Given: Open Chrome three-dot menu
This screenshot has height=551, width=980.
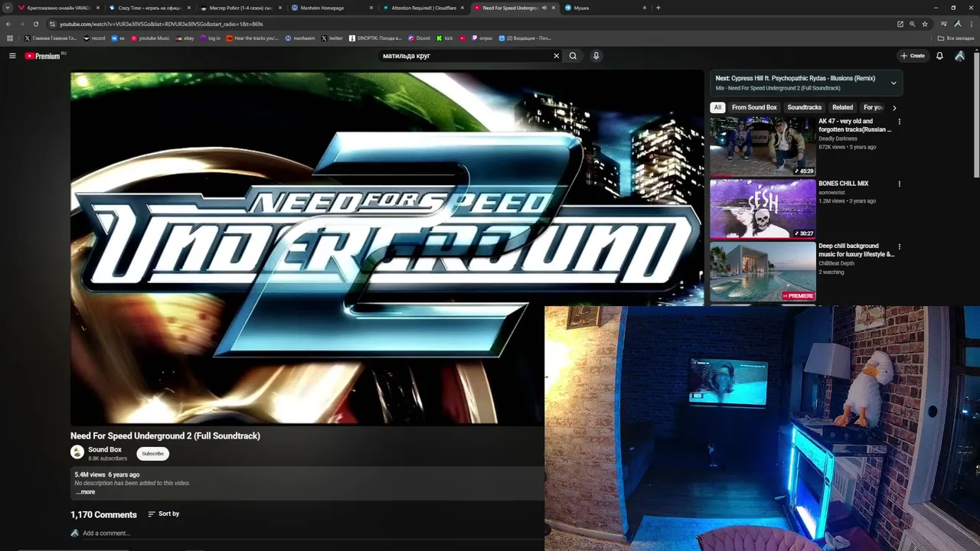Looking at the screenshot, I should tap(970, 24).
